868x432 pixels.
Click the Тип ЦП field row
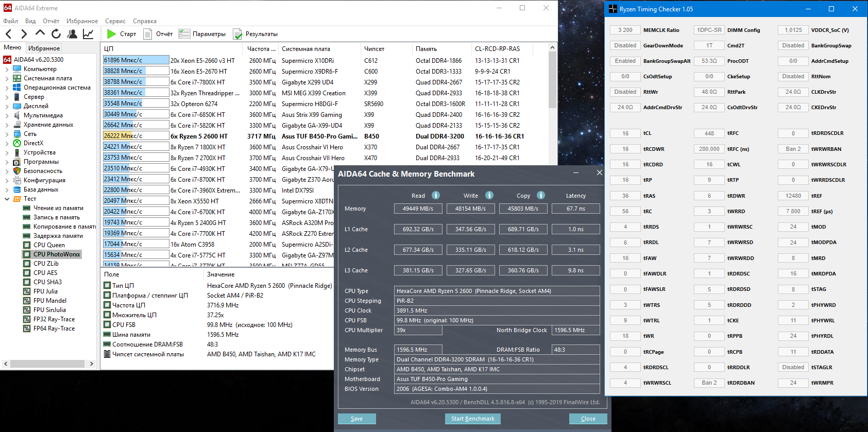[217, 286]
